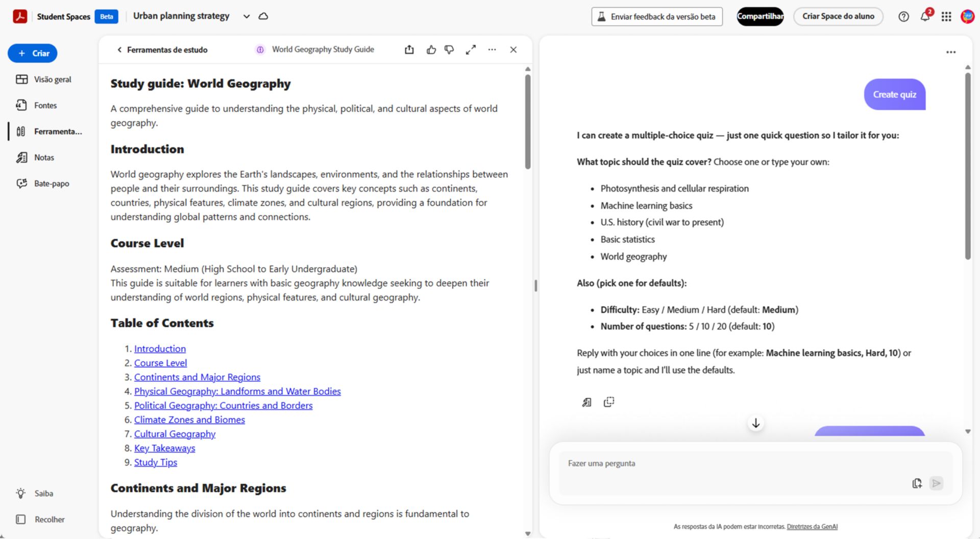Click the 'Photosynthesis and cellular respiration' text
This screenshot has width=980, height=539.
pyautogui.click(x=674, y=188)
